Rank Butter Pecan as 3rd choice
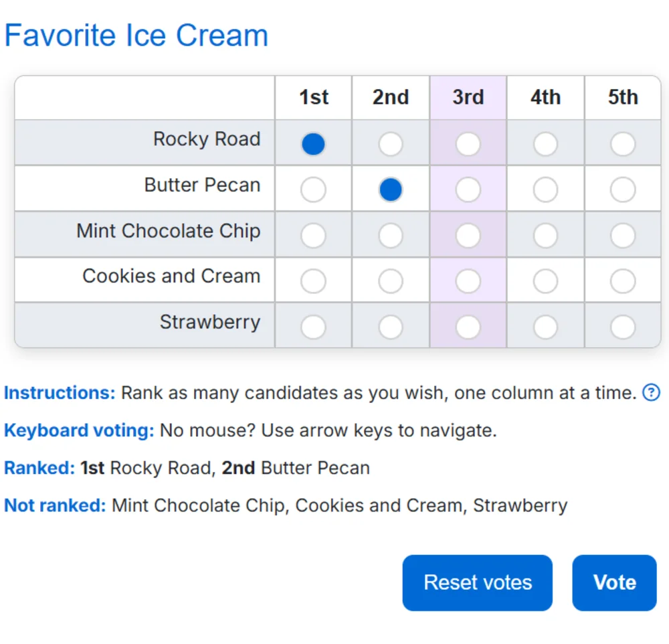669x644 pixels. [468, 189]
